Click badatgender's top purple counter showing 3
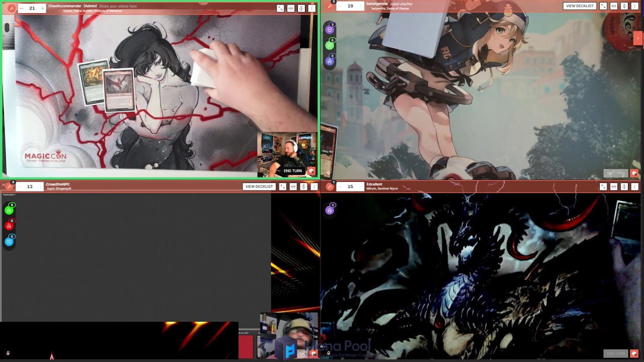This screenshot has height=362, width=644. 330,30
